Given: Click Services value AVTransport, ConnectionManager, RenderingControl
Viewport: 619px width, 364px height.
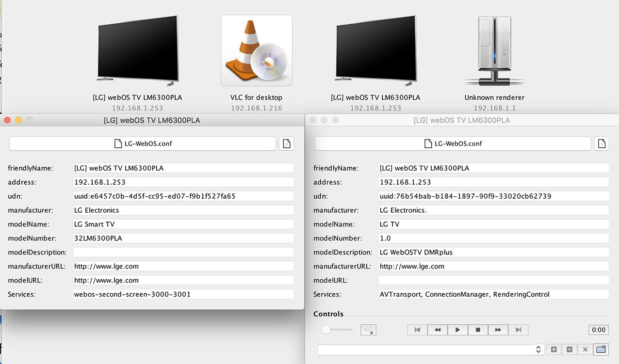Looking at the screenshot, I should click(494, 294).
